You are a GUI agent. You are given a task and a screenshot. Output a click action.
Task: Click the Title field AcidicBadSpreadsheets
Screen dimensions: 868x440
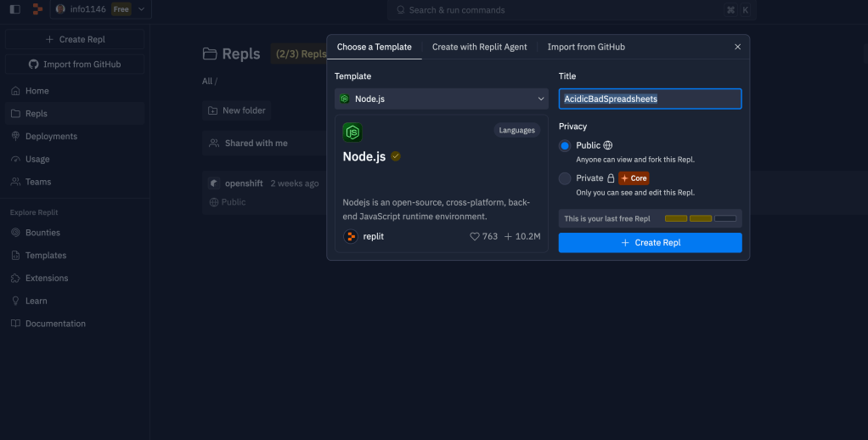pyautogui.click(x=650, y=99)
